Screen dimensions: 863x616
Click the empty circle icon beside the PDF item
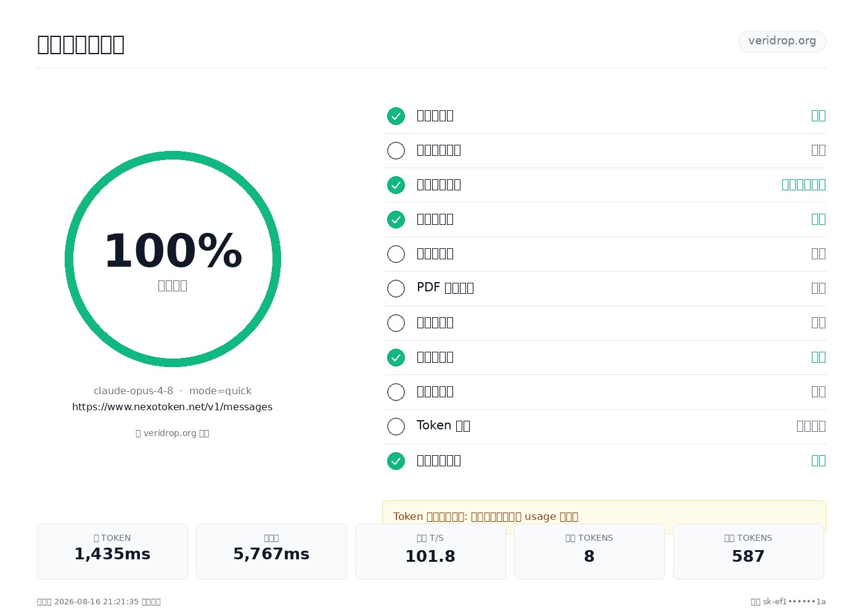click(396, 288)
